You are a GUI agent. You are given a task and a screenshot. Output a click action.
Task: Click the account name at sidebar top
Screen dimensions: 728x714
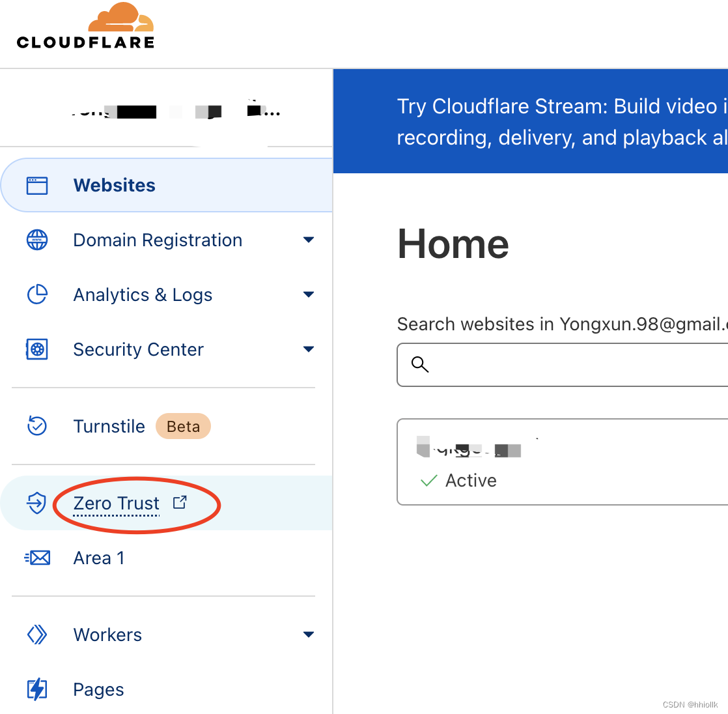(176, 111)
